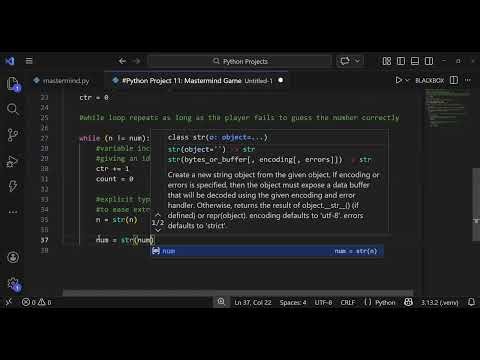Show previous signature with up chevron
The width and height of the screenshot is (480, 360).
pyautogui.click(x=158, y=215)
